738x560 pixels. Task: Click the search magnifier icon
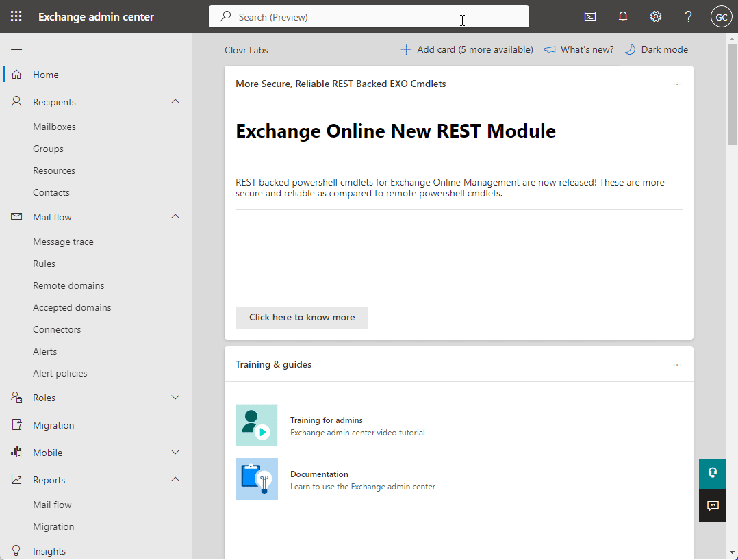(225, 16)
